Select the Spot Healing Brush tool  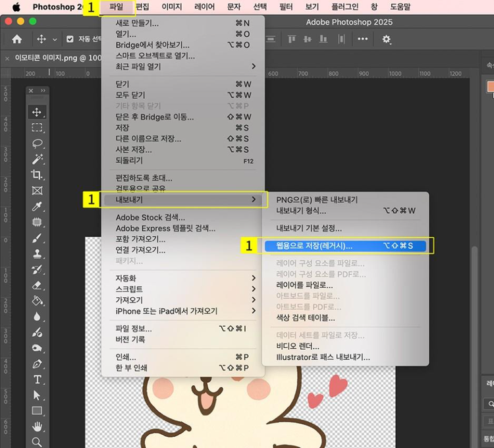pyautogui.click(x=37, y=222)
